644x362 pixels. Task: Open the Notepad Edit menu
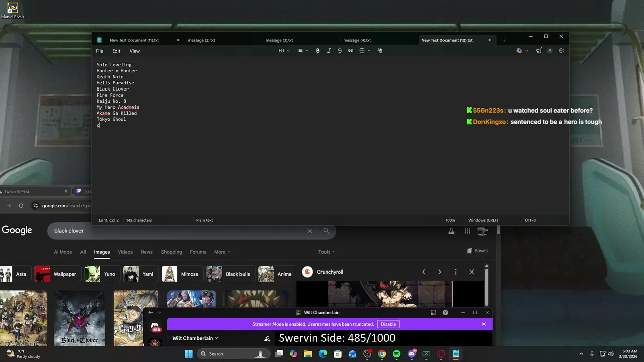click(116, 51)
